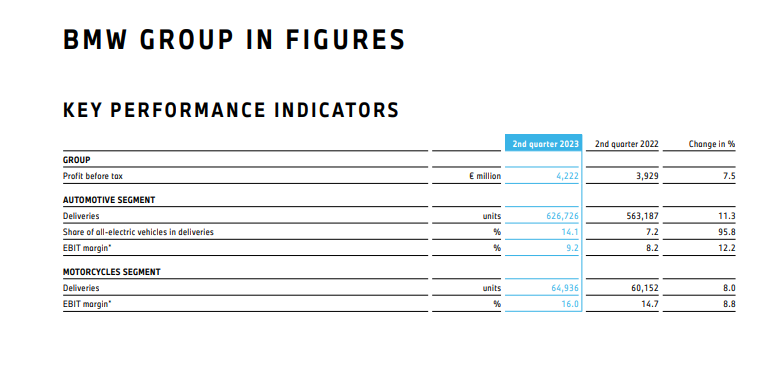Select the '2nd quarter 2022' column header

627,144
